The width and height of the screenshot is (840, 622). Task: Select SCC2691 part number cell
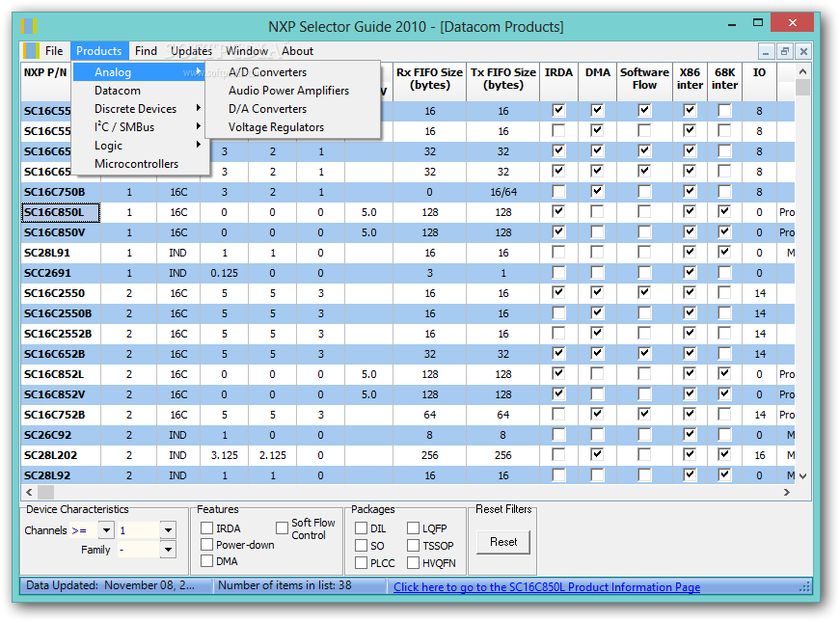coord(61,273)
